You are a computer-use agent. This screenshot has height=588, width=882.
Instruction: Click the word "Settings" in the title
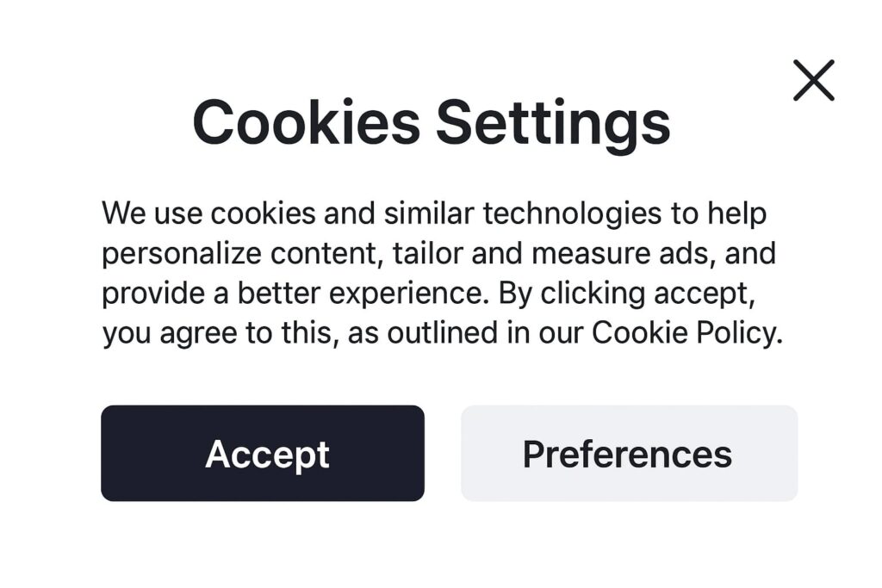pos(553,122)
